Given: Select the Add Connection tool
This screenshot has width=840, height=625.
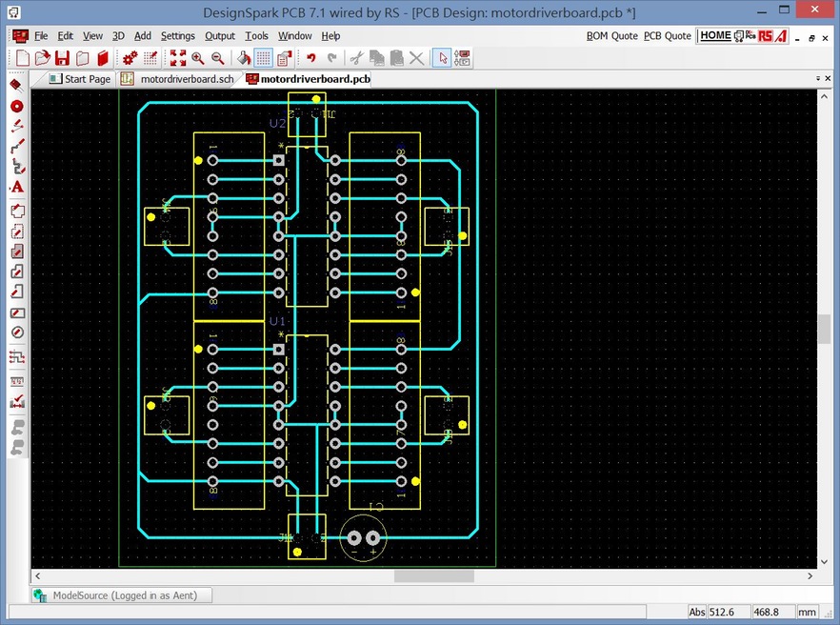Looking at the screenshot, I should (16, 126).
